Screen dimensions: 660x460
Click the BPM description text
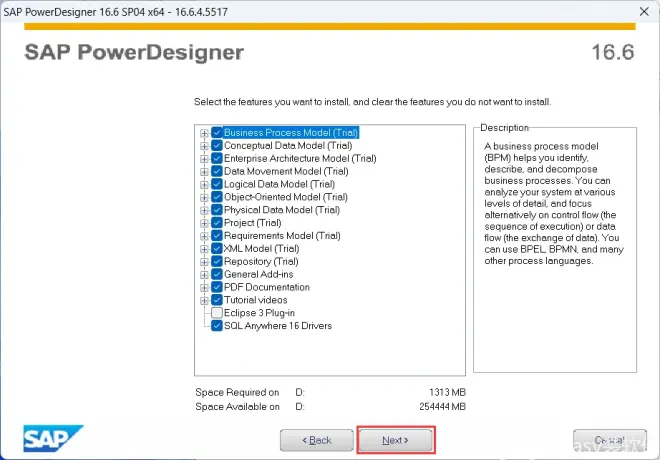tap(554, 204)
